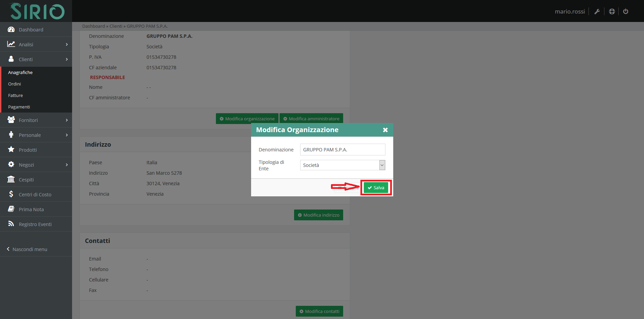Open the Tipologia di Ente dropdown
The width and height of the screenshot is (644, 319).
point(342,165)
